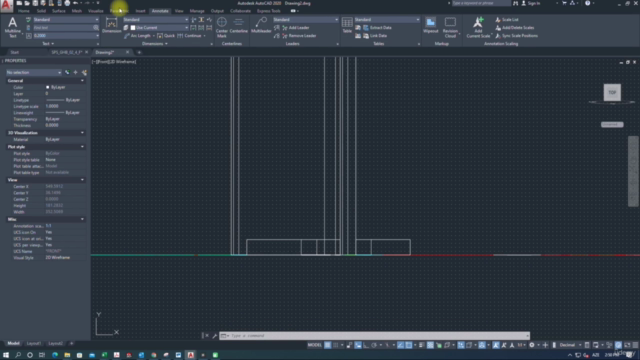The height and width of the screenshot is (360, 640).
Task: Open the AutoCAD application menu logo
Action: click(x=7, y=6)
